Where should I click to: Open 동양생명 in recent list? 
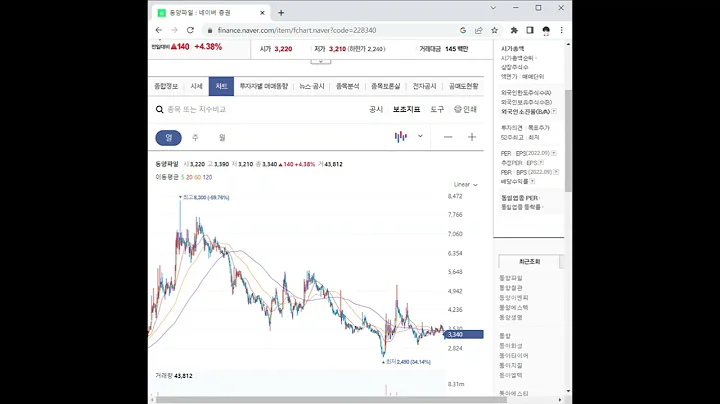pyautogui.click(x=511, y=317)
